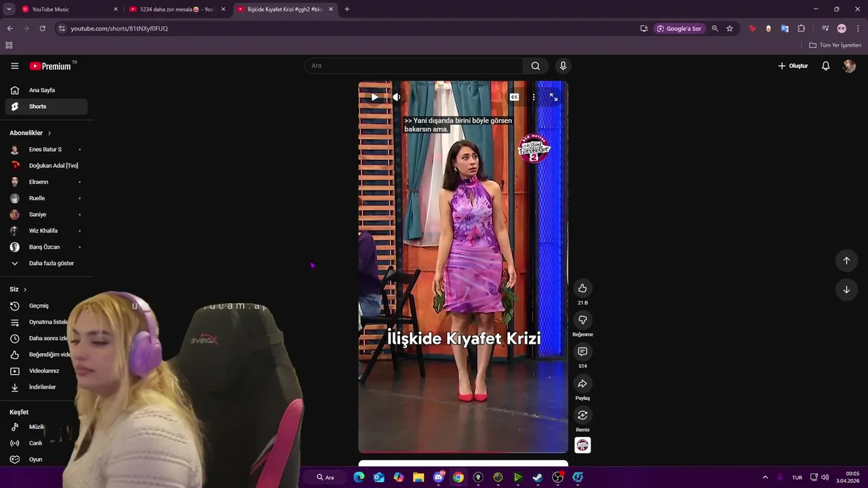Open Steam from the taskbar

[538, 477]
